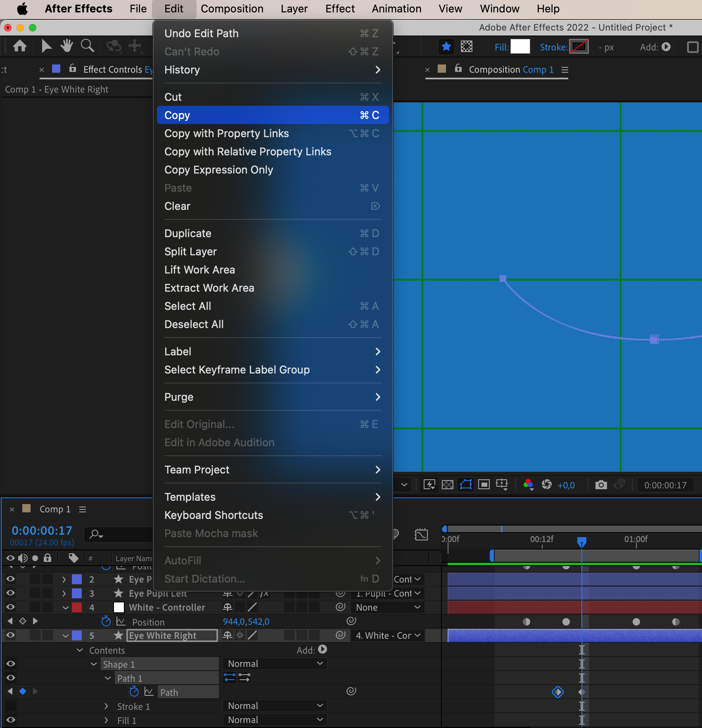This screenshot has width=702, height=728.
Task: Toggle visibility of Fill 1
Action: (x=11, y=720)
